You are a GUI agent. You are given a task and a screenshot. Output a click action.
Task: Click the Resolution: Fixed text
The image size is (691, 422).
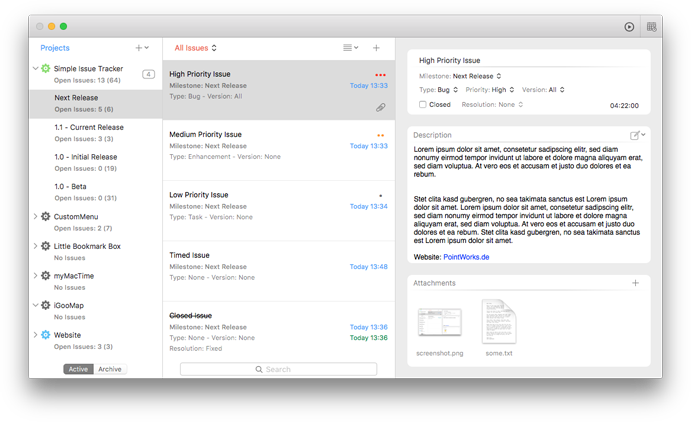point(196,348)
